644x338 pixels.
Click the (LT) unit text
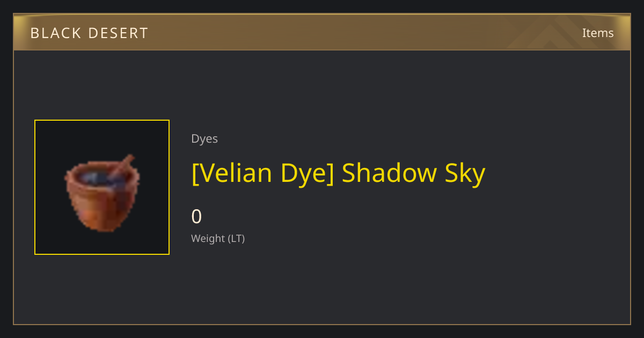click(x=237, y=238)
